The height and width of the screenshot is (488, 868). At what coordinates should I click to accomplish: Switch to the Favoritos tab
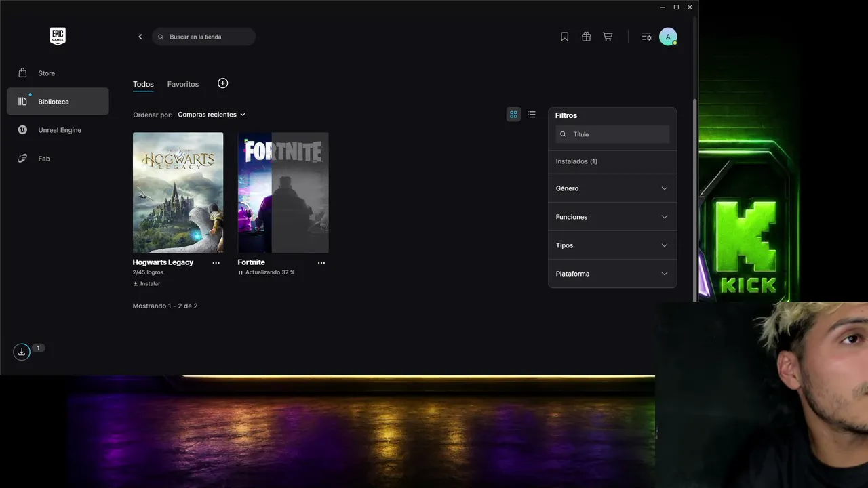[183, 84]
